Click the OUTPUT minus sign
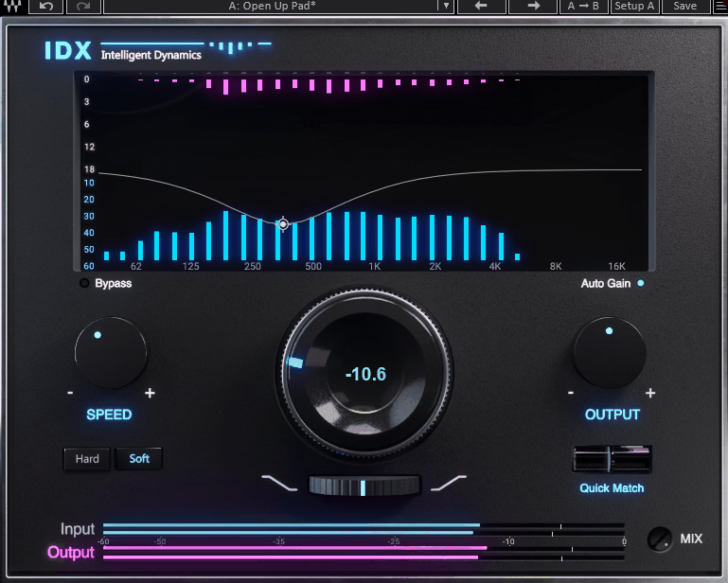Image resolution: width=728 pixels, height=583 pixels. [571, 393]
